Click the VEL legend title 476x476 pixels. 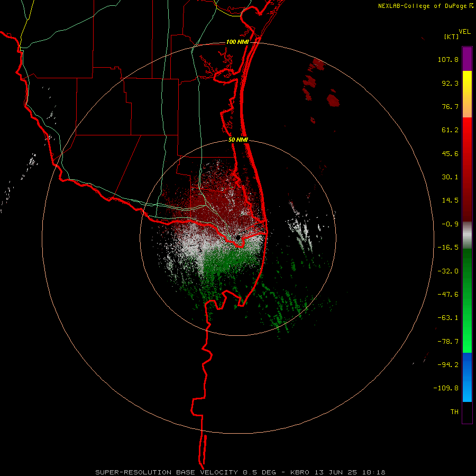(x=464, y=32)
